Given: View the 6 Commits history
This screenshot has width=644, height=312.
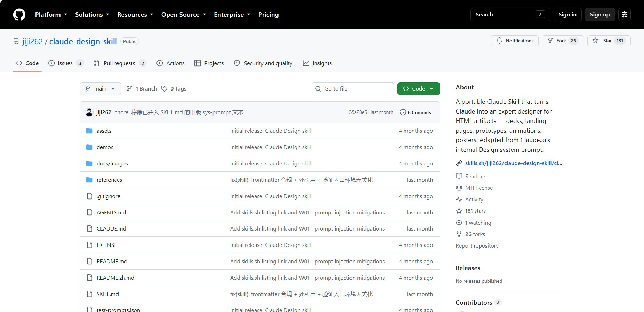Looking at the screenshot, I should (x=416, y=112).
